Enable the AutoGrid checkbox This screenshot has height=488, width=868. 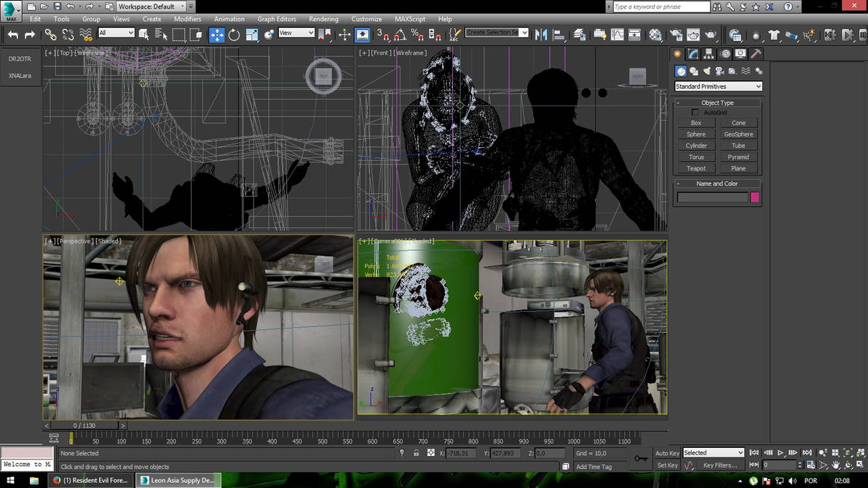point(695,111)
